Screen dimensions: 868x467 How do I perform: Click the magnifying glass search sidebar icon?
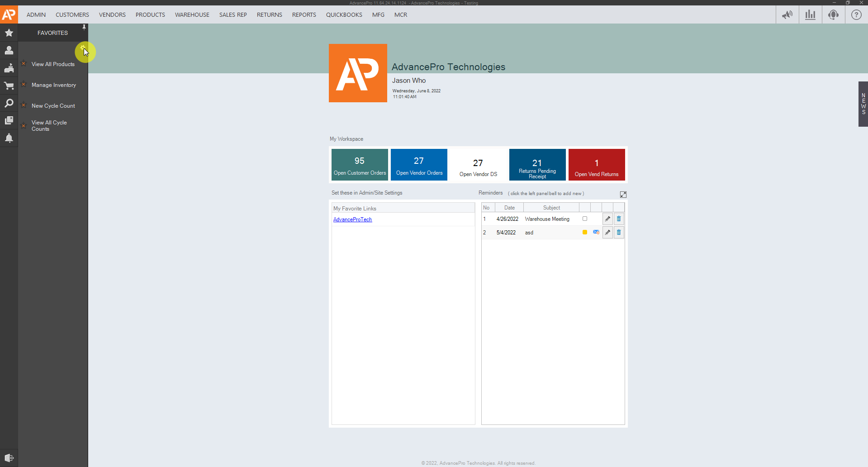[9, 103]
